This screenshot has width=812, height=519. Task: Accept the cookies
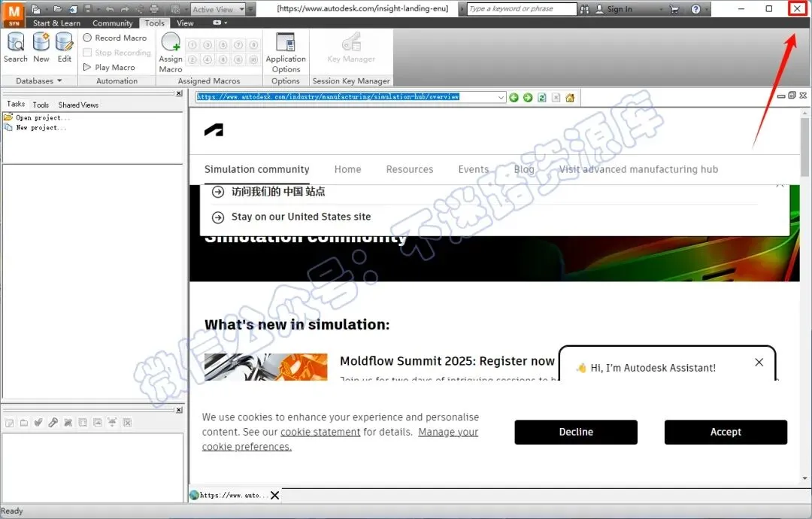726,432
